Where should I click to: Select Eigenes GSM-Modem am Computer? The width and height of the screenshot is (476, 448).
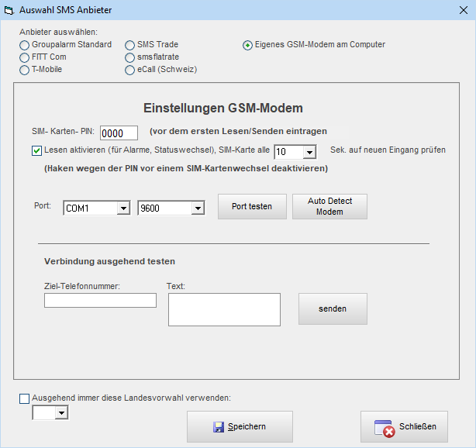[248, 45]
